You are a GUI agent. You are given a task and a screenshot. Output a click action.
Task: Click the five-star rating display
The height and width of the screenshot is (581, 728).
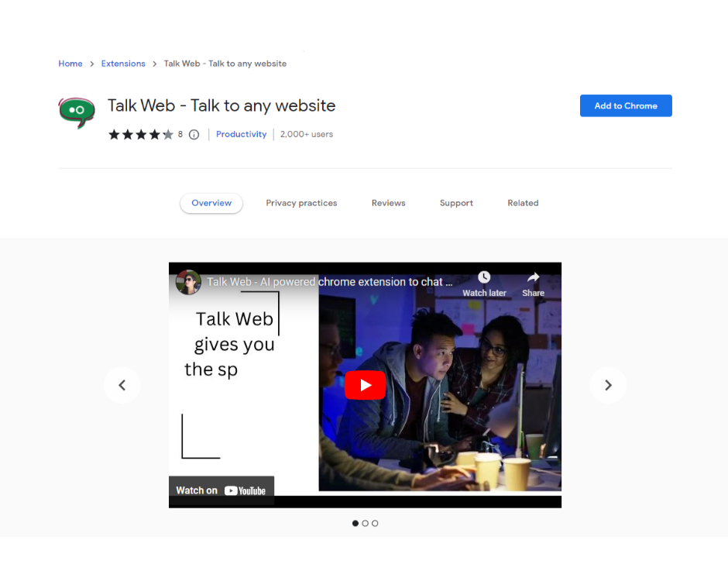click(x=141, y=135)
